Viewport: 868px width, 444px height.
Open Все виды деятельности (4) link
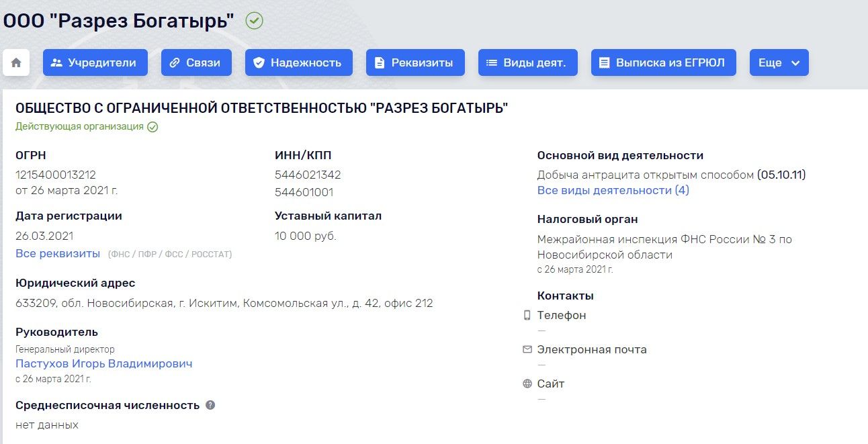[613, 190]
